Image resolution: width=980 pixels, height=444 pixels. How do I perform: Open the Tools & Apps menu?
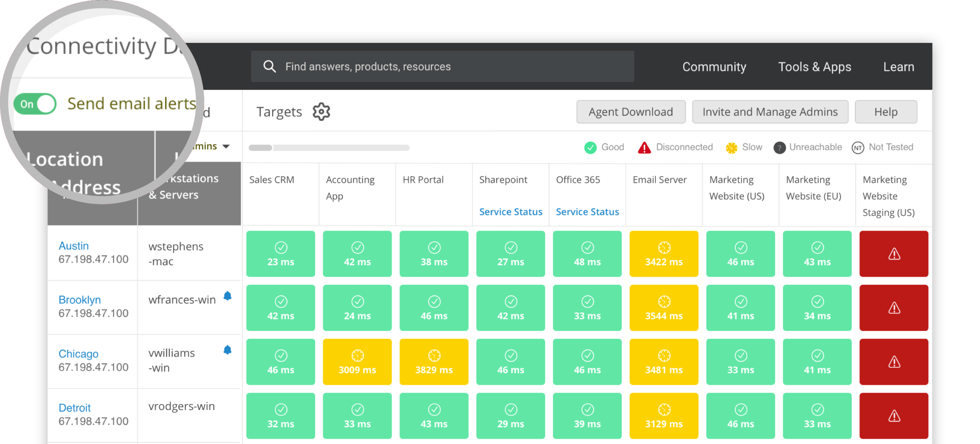tap(814, 67)
